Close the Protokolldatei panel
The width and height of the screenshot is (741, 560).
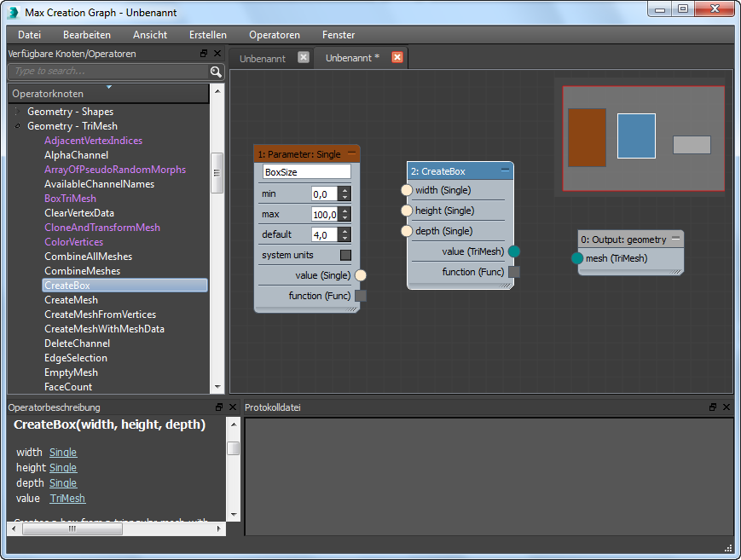727,407
